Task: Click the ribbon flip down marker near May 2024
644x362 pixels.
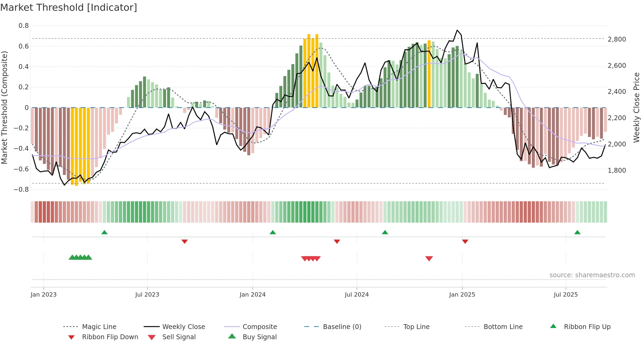Action: [x=337, y=242]
